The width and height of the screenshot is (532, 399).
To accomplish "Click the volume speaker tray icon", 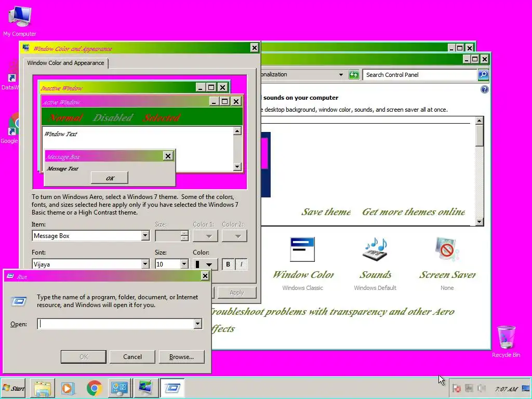I will [481, 389].
